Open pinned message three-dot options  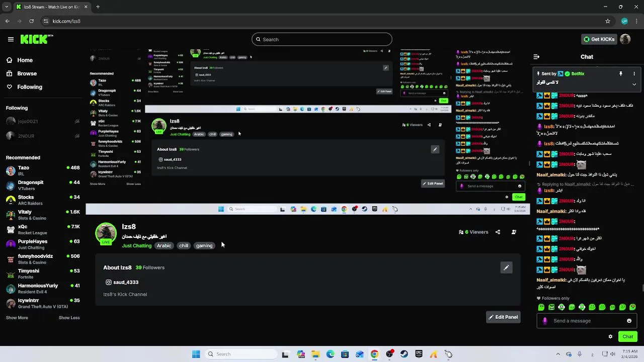coord(634,74)
